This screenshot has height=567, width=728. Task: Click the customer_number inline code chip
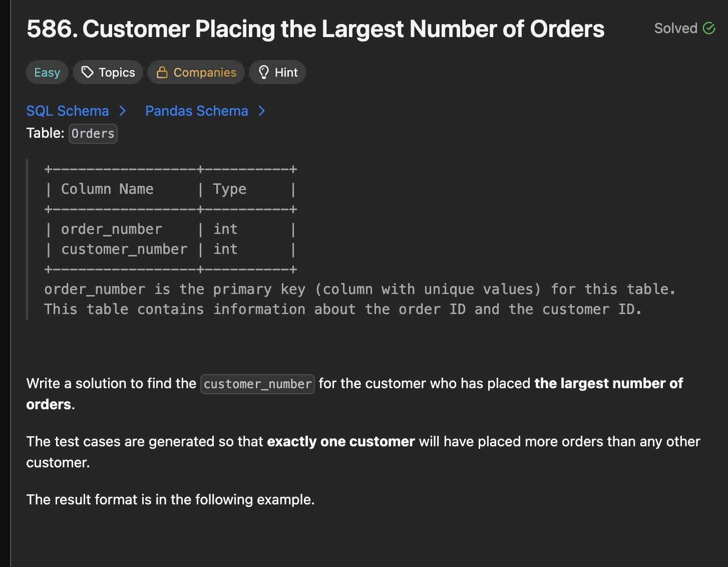[x=257, y=384]
